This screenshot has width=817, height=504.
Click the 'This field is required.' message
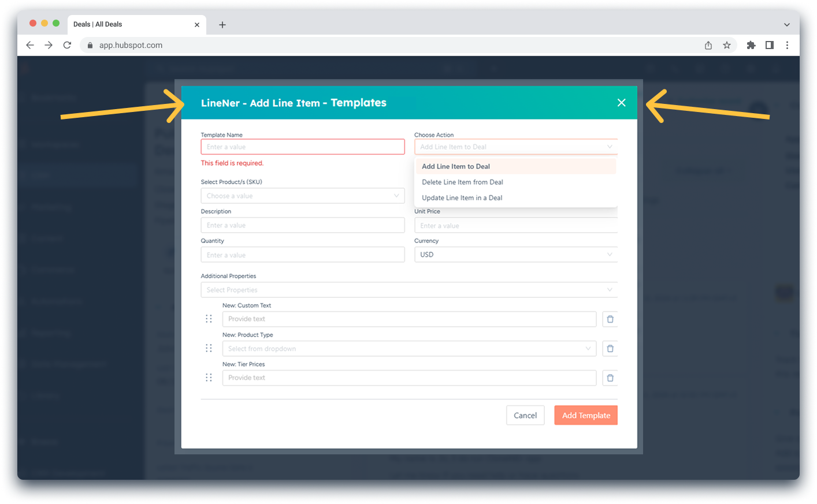pos(232,163)
